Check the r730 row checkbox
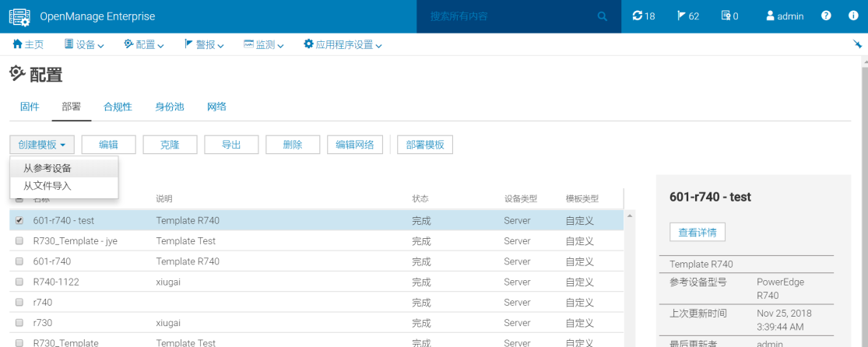 19,323
